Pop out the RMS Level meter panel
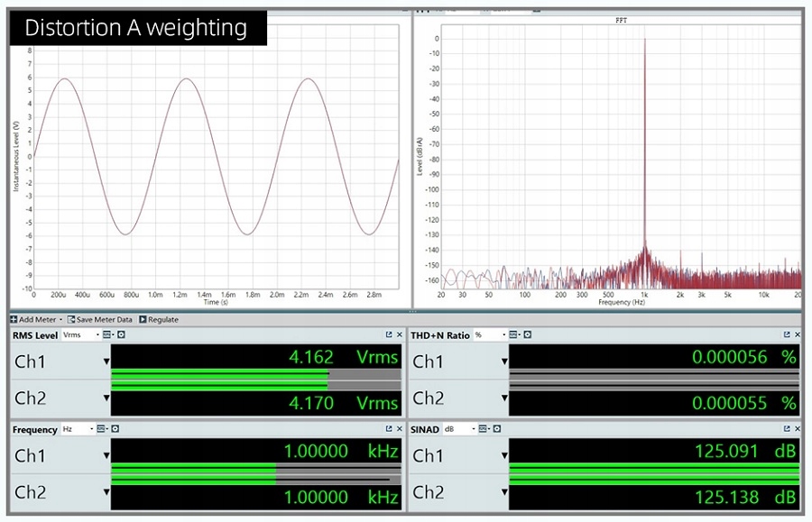 [x=389, y=335]
